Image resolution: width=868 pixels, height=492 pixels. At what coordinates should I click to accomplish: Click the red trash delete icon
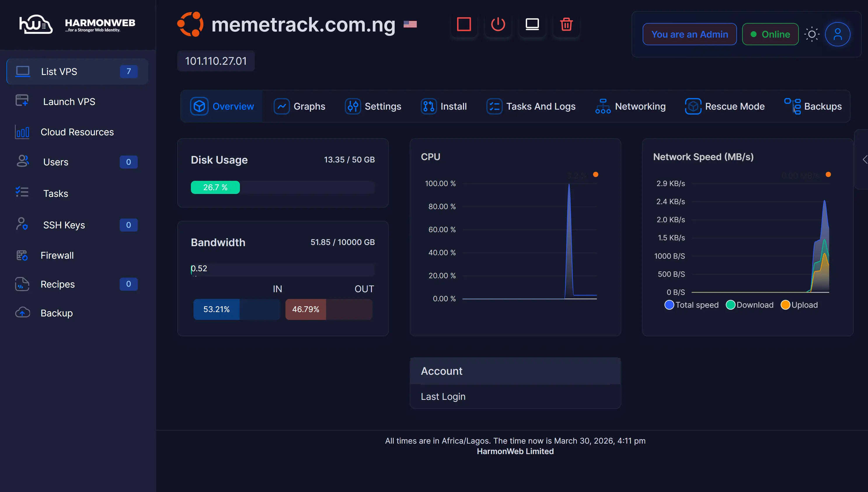coord(566,24)
